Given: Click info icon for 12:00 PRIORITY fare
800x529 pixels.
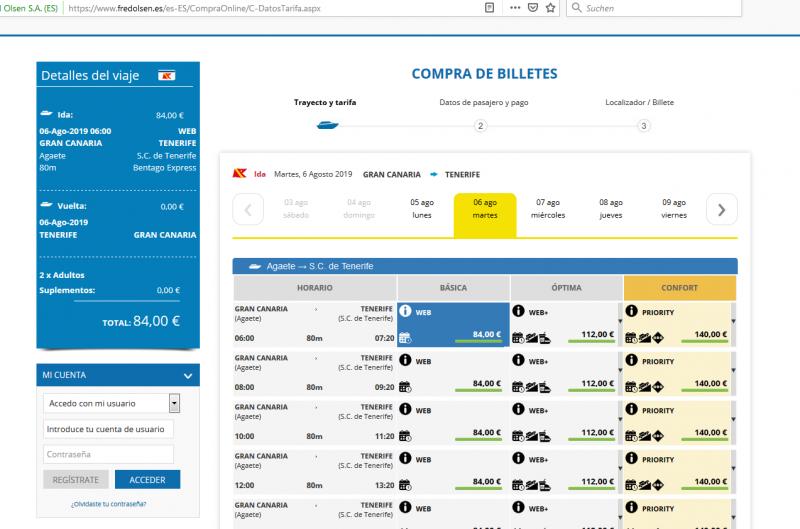Looking at the screenshot, I should point(632,458).
